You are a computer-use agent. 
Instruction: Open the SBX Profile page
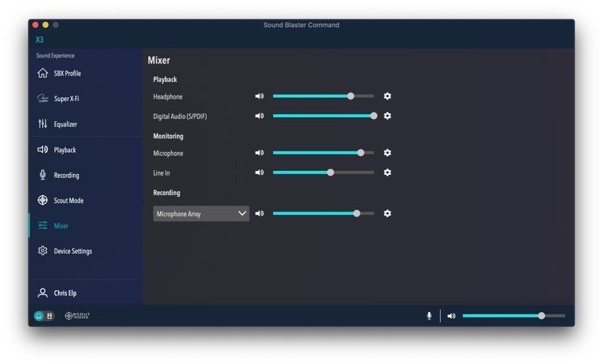click(x=66, y=74)
